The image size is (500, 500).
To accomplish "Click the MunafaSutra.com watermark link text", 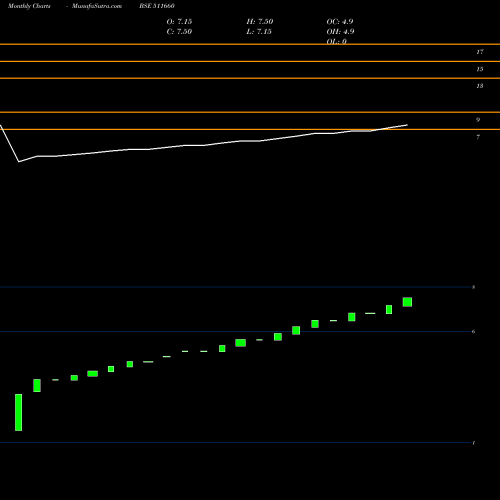I will coord(97,6).
